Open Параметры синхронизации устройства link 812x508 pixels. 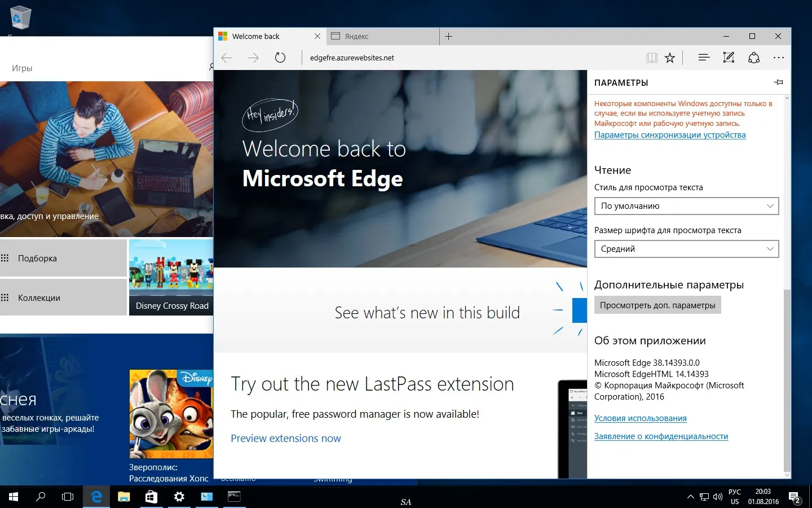[670, 135]
